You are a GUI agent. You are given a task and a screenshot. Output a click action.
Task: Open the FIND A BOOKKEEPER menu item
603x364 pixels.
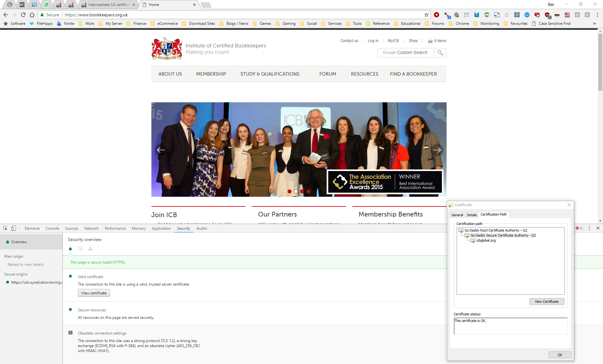[x=413, y=74]
